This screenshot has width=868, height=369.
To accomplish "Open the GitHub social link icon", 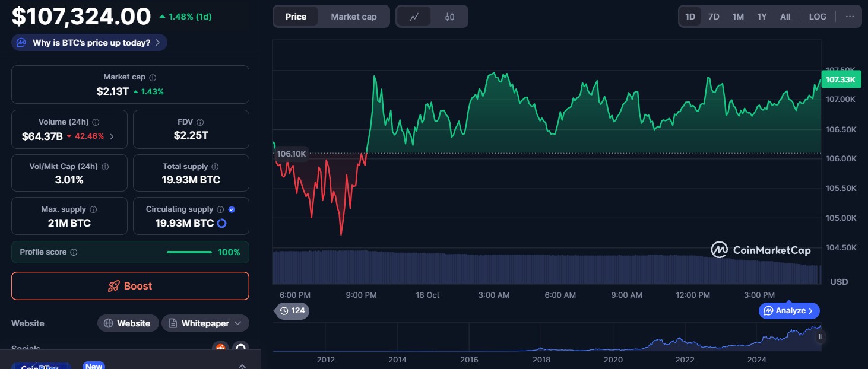I will click(240, 348).
